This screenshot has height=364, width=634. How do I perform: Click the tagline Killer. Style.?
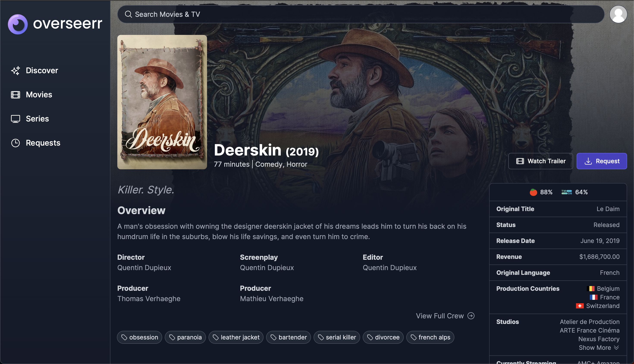click(146, 190)
